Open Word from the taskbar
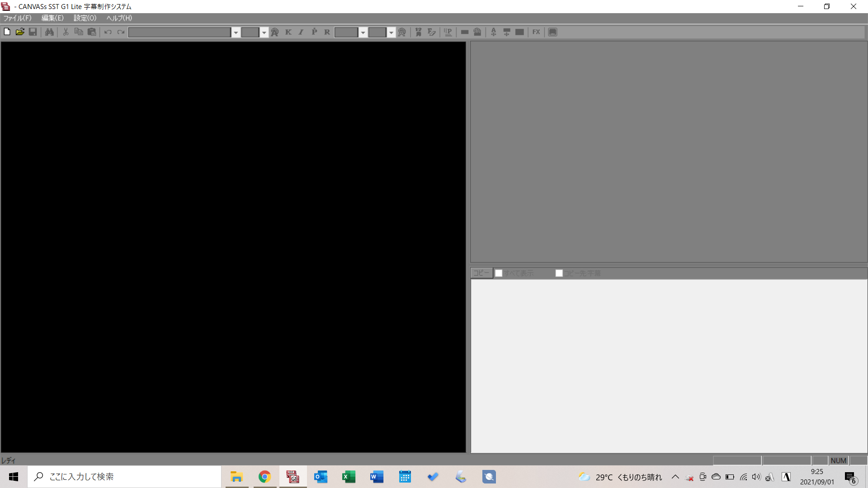The image size is (868, 488). tap(377, 477)
